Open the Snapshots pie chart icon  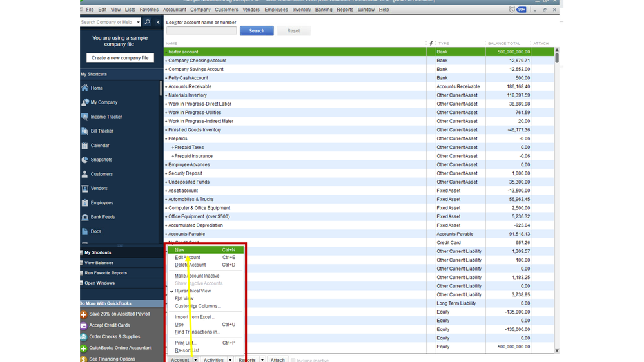click(x=84, y=160)
